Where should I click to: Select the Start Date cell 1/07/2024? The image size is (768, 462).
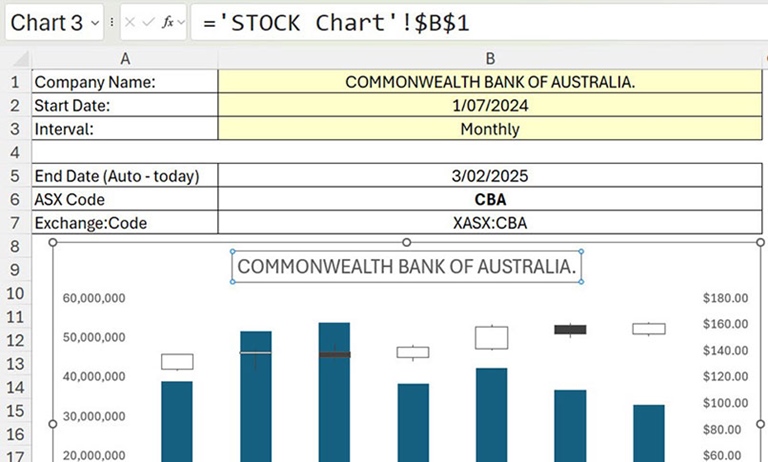490,105
